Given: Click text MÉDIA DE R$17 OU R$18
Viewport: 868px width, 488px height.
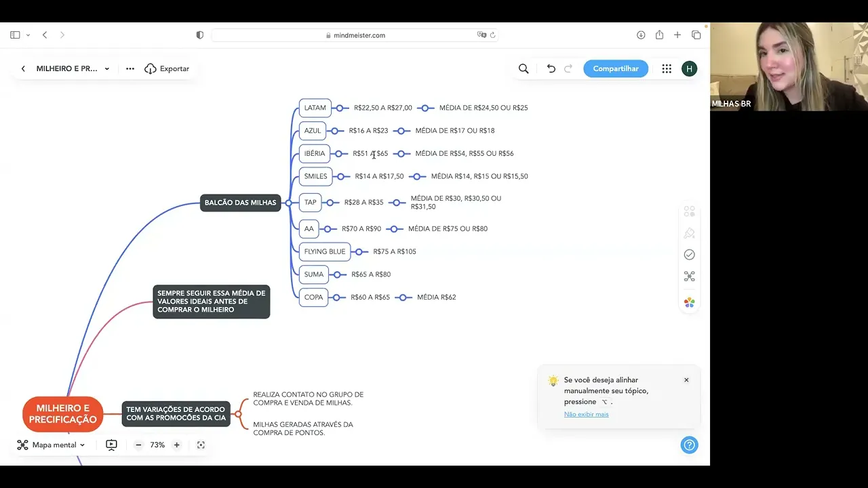Looking at the screenshot, I should (x=455, y=131).
